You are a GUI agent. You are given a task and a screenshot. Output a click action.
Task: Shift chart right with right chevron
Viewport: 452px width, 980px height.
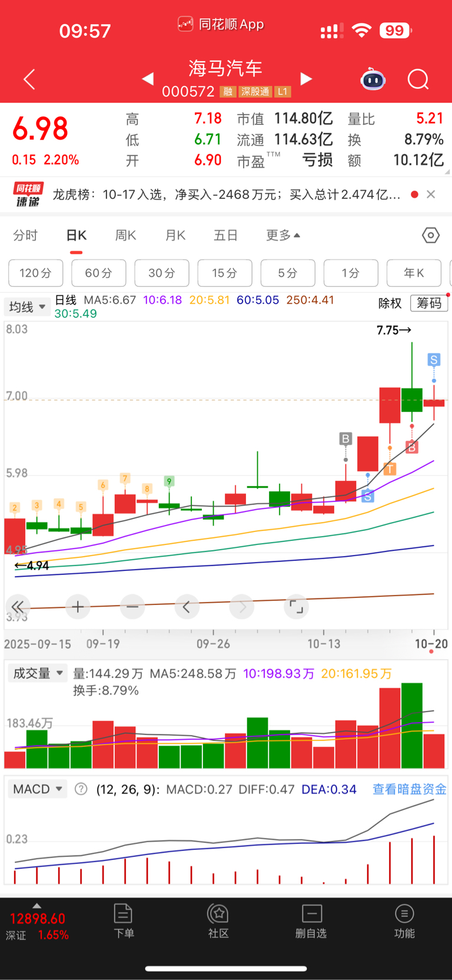(x=242, y=607)
